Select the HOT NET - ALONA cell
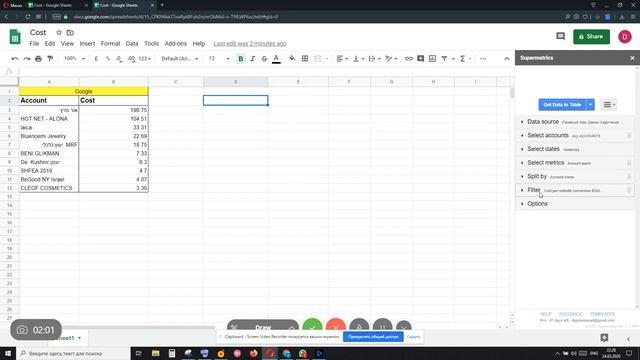Viewport: 640px width, 360px height. [x=49, y=119]
